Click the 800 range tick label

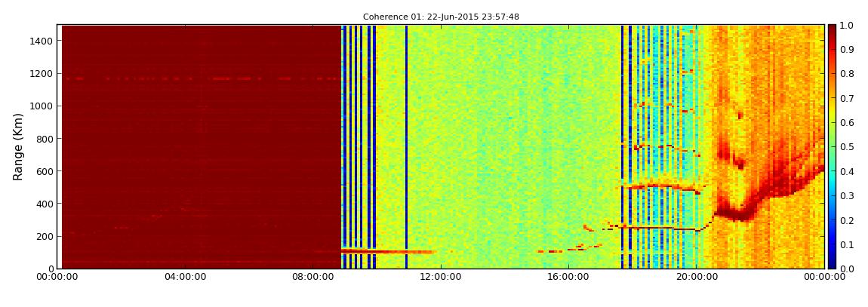pyautogui.click(x=44, y=139)
